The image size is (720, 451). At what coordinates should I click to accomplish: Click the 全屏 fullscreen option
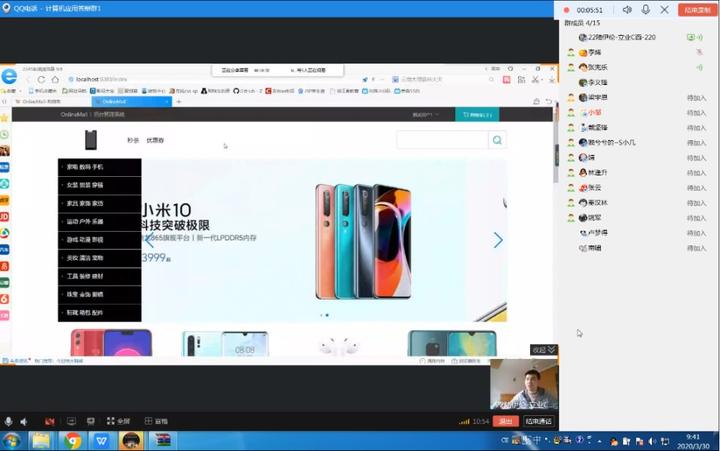point(118,421)
